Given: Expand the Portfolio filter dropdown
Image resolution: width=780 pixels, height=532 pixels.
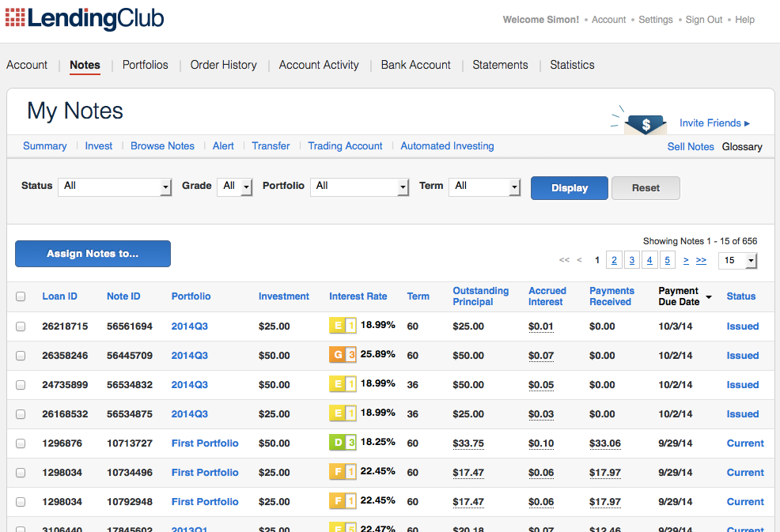Looking at the screenshot, I should pos(359,187).
